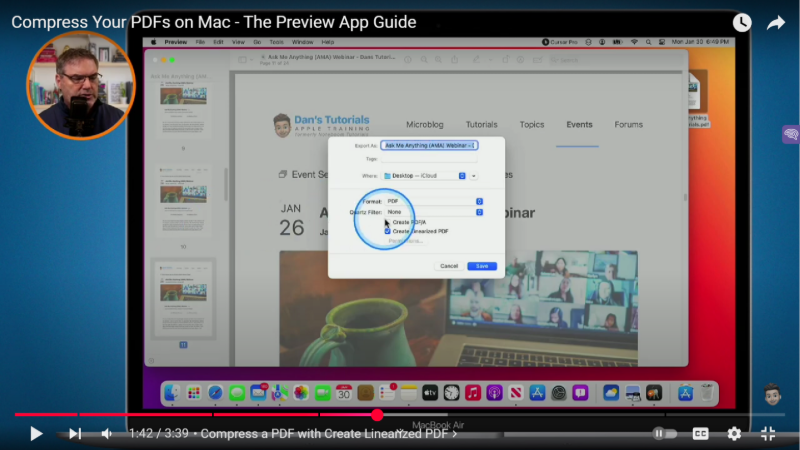
Task: Click the Events nav link
Action: pos(579,124)
